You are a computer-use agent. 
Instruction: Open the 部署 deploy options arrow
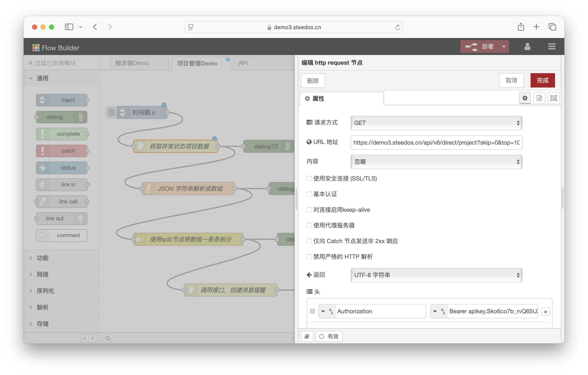click(504, 47)
